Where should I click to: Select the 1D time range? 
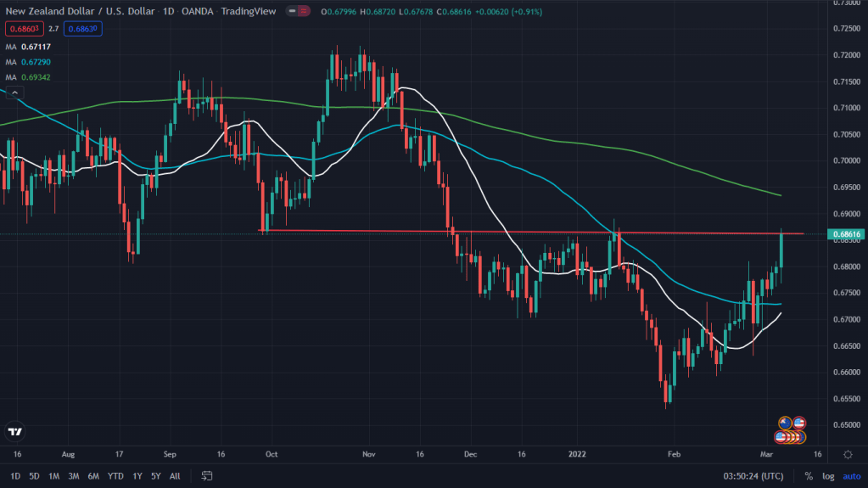[x=14, y=476]
